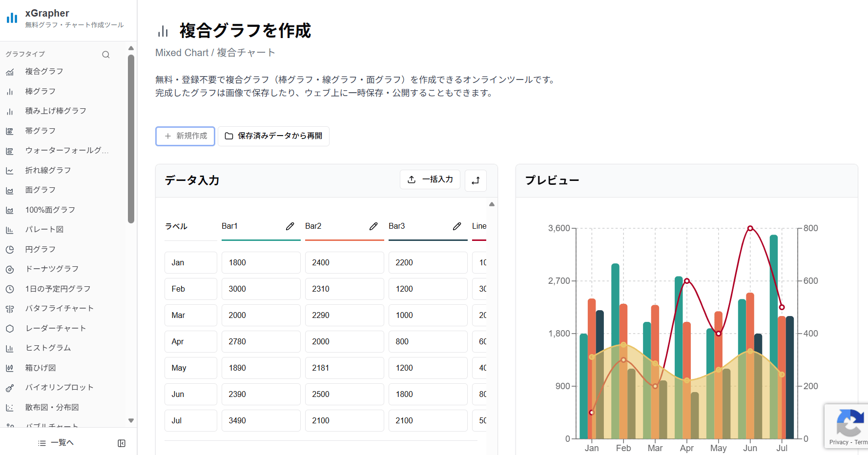Screen dimensions: 868x455
Task: Click the teal color bar under Bar1
Action: [261, 239]
